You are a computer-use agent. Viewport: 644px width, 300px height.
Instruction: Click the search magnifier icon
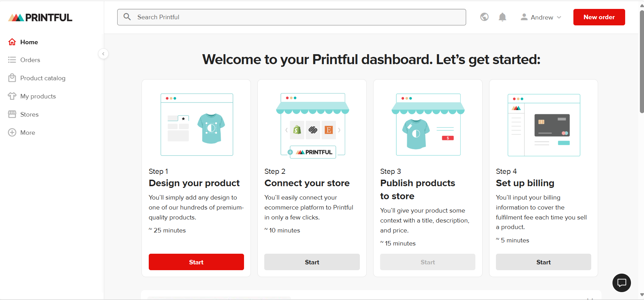pyautogui.click(x=127, y=17)
